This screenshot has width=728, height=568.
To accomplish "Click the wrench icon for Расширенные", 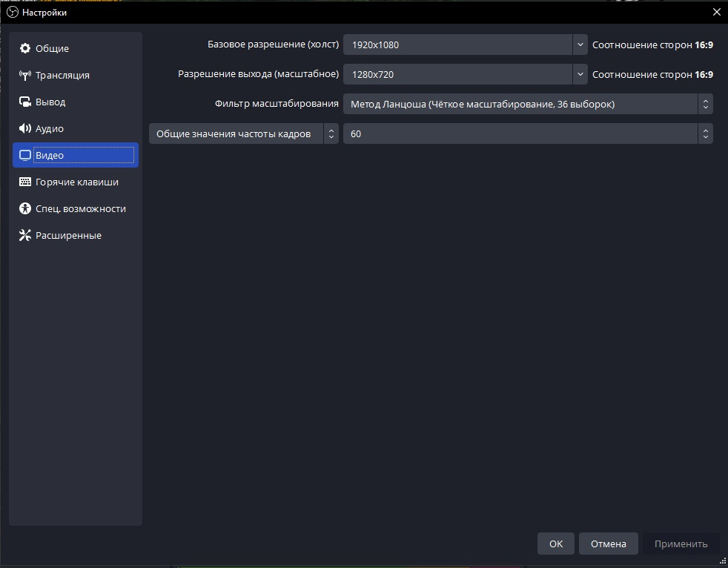I will 25,236.
